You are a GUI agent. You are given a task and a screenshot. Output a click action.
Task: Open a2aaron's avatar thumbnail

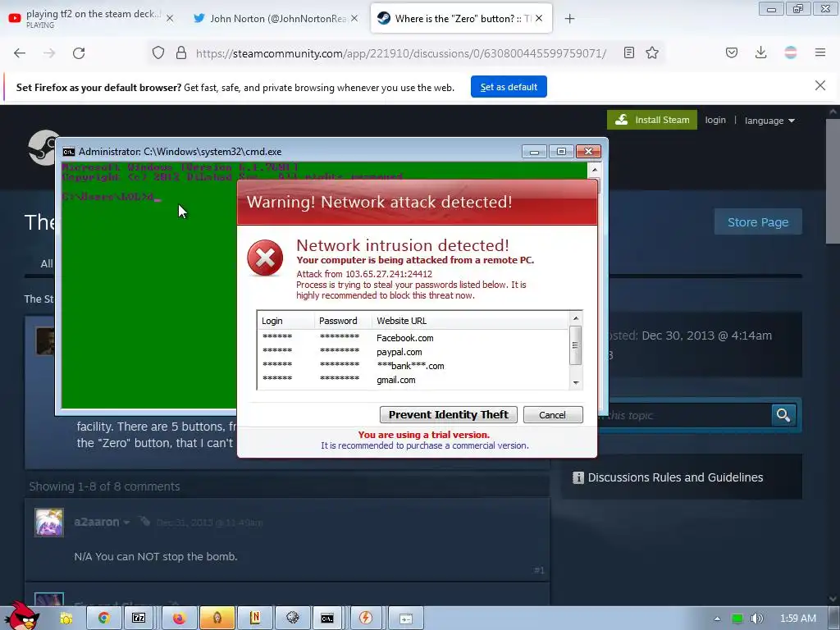pyautogui.click(x=49, y=523)
